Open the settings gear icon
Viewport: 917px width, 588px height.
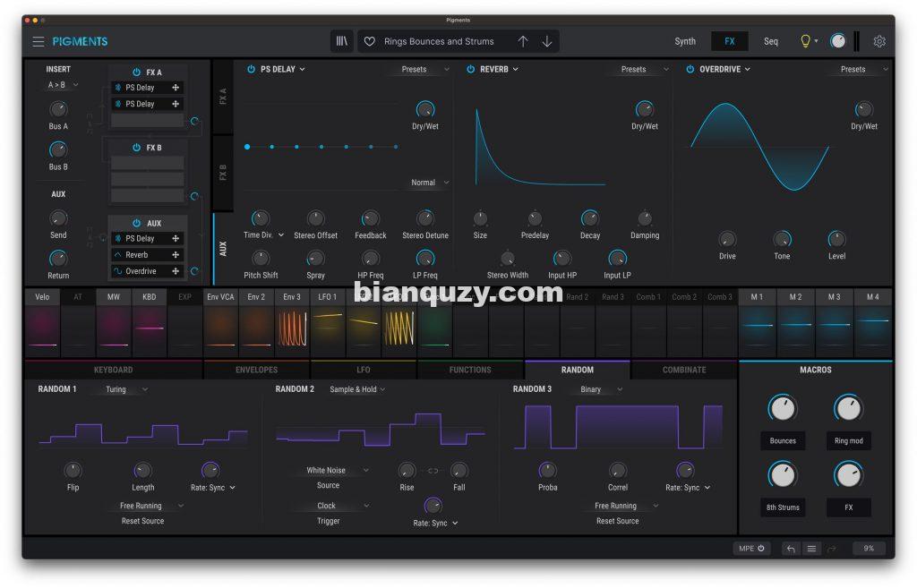(879, 41)
